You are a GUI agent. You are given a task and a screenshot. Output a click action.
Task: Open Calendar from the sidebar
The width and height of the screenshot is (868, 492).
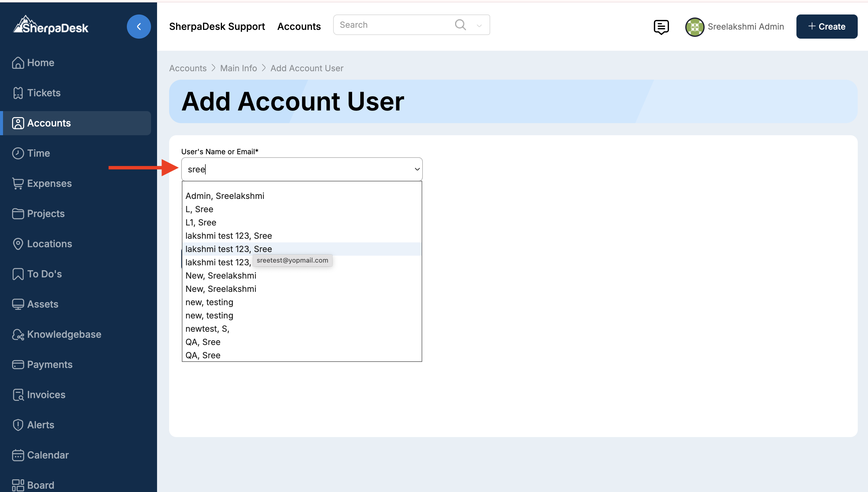tap(48, 455)
